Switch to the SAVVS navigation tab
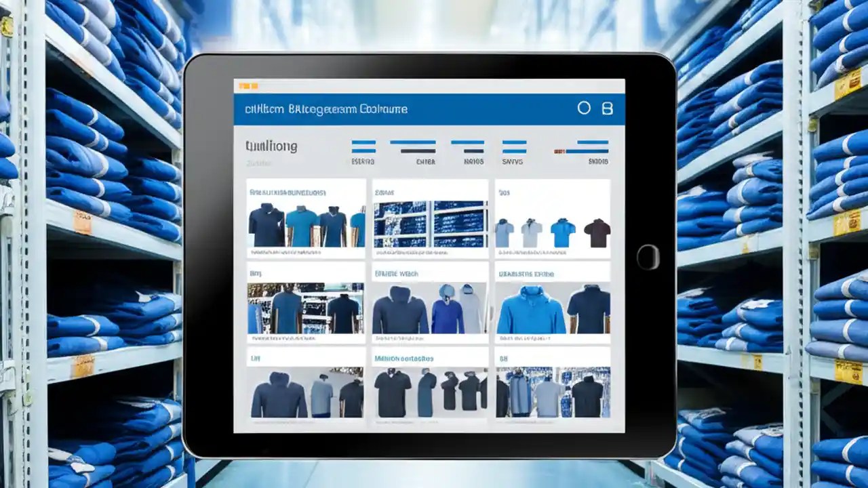 (x=513, y=161)
